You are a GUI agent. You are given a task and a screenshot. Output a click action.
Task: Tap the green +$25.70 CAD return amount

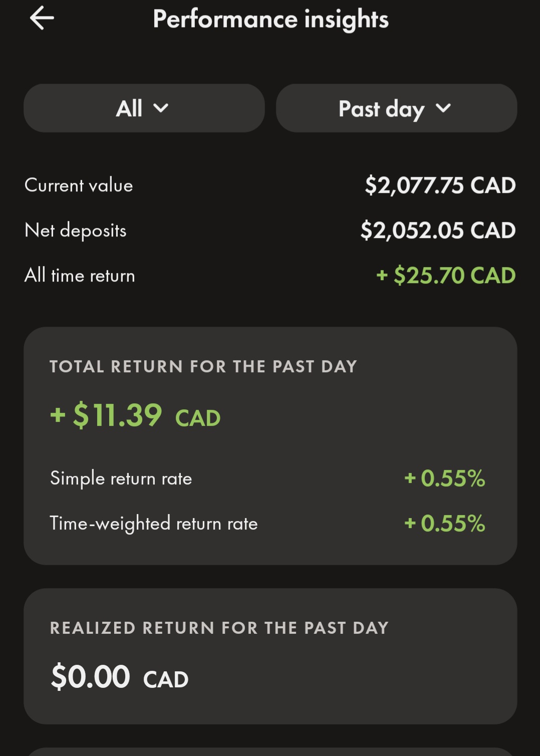(446, 276)
